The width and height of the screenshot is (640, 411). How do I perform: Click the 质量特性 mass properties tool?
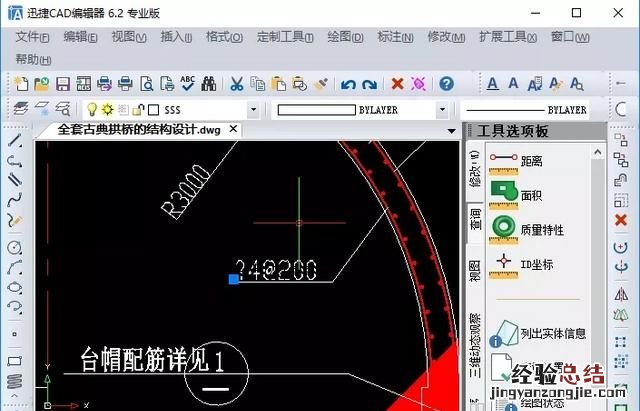[x=527, y=230]
